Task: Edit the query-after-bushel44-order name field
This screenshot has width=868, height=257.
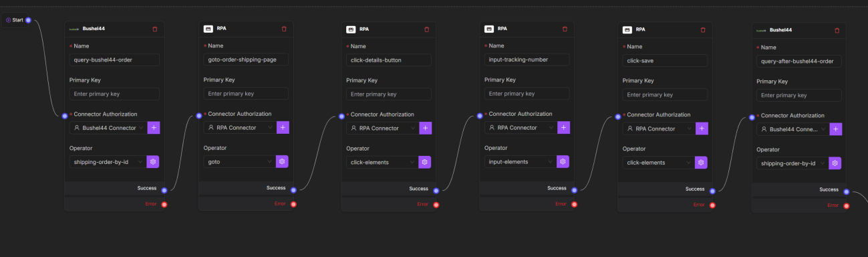Action: point(799,61)
